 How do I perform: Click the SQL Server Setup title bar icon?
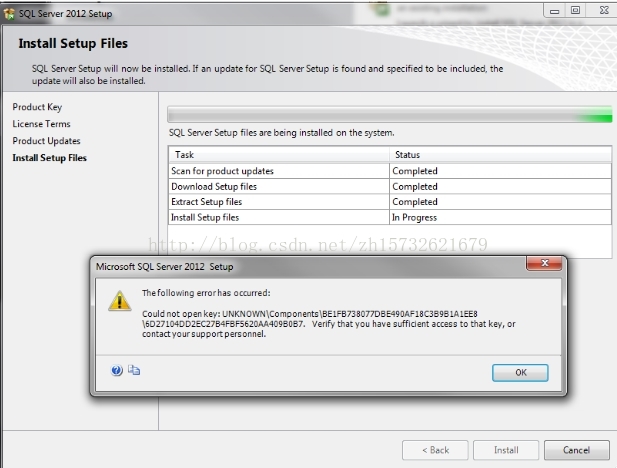10,13
